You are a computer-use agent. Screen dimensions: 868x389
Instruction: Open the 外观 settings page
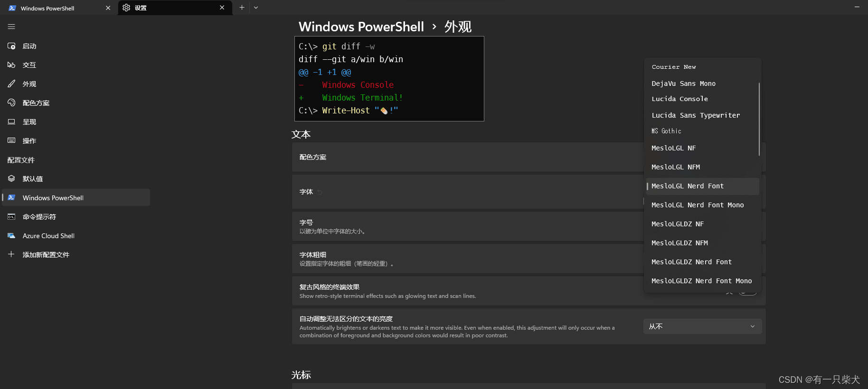76,84
